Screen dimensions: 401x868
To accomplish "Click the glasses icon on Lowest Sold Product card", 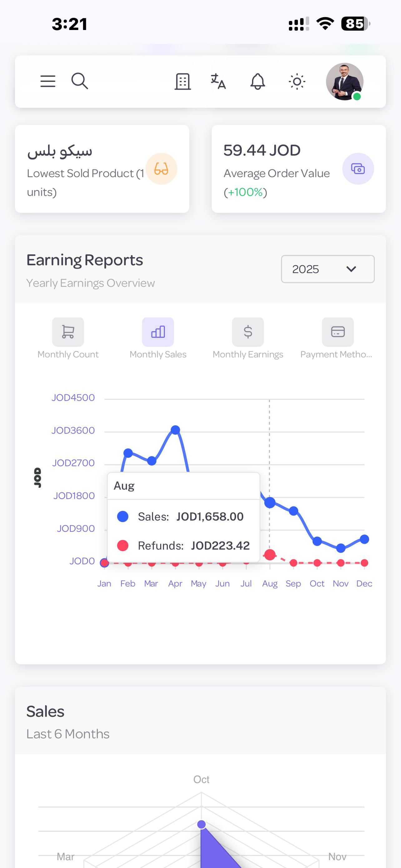I will [x=161, y=169].
